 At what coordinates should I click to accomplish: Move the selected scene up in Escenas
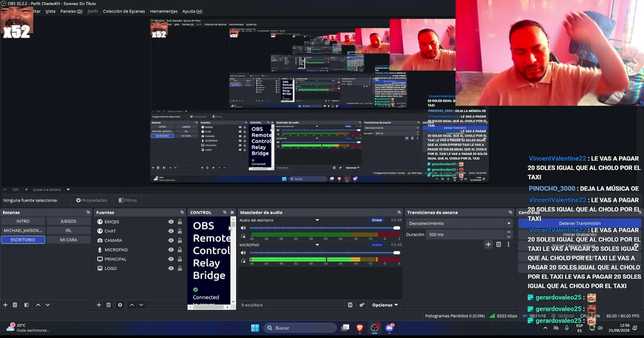pyautogui.click(x=38, y=305)
